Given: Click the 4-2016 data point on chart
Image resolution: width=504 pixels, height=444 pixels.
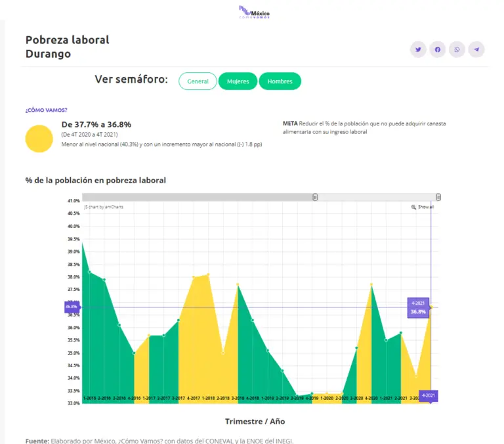Looking at the screenshot, I should [x=134, y=353].
